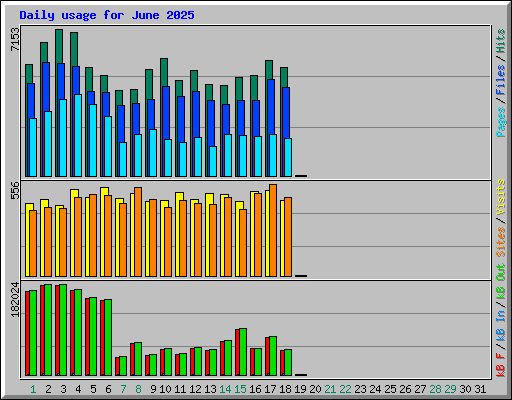This screenshot has height=400, width=512.
Task: Click the red "kB F" legend label
Action: (501, 365)
